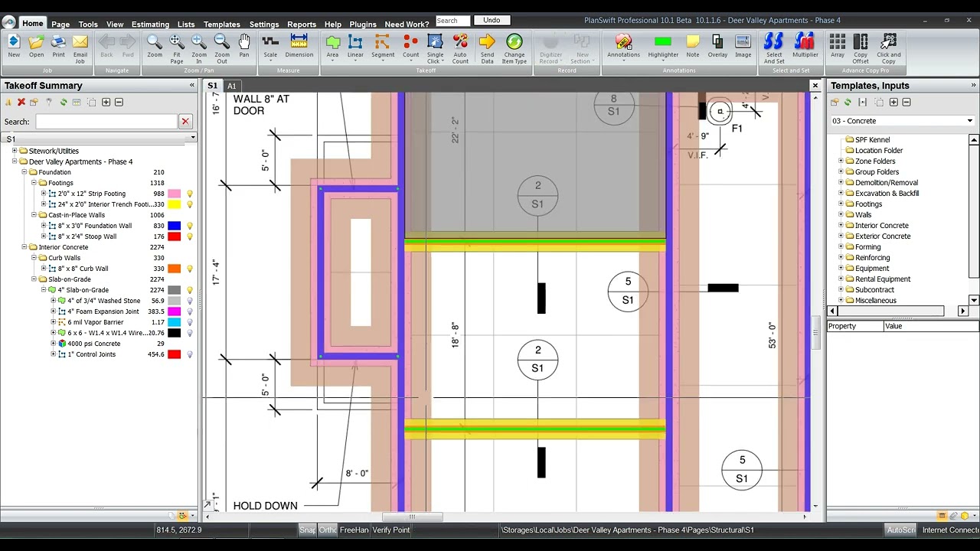Viewport: 980px width, 551px height.
Task: Collapse the Foundation folder
Action: click(x=24, y=172)
